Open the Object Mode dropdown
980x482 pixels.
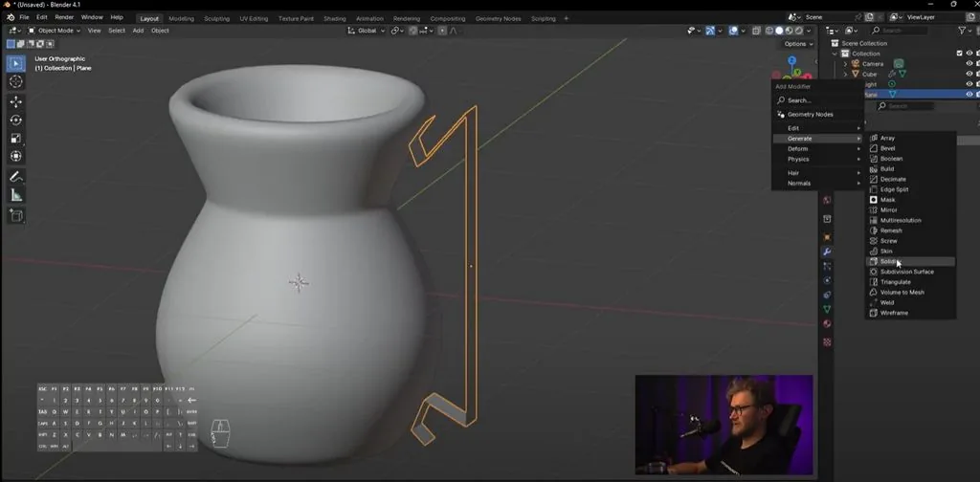[x=55, y=31]
